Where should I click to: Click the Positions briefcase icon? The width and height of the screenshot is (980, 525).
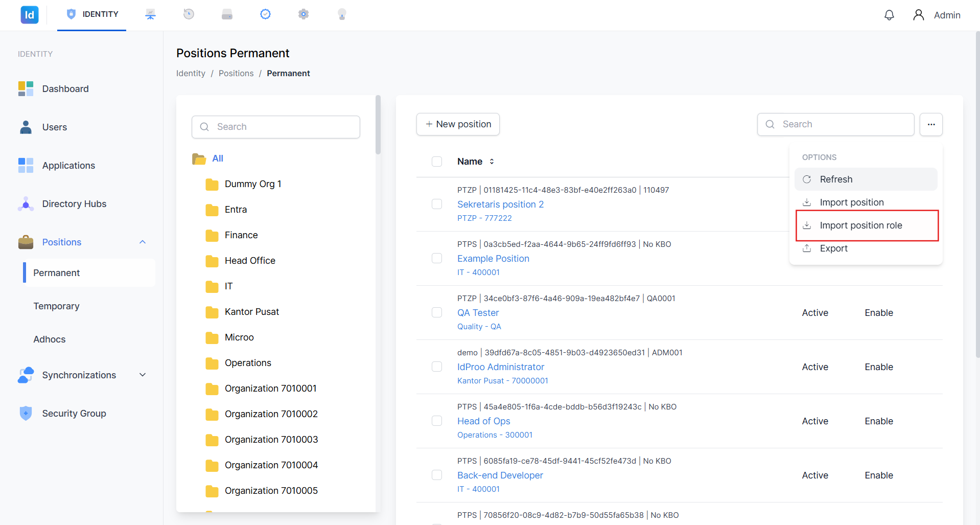click(x=26, y=242)
